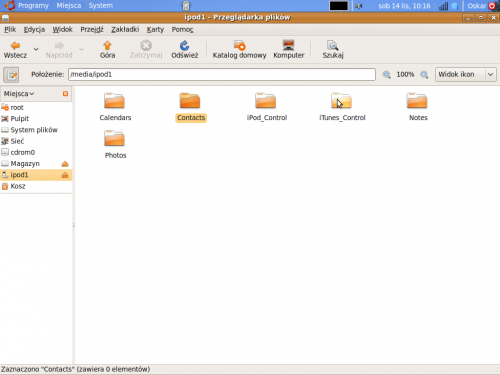Click the Naprzód forward arrow
This screenshot has width=500, height=375.
[x=59, y=50]
